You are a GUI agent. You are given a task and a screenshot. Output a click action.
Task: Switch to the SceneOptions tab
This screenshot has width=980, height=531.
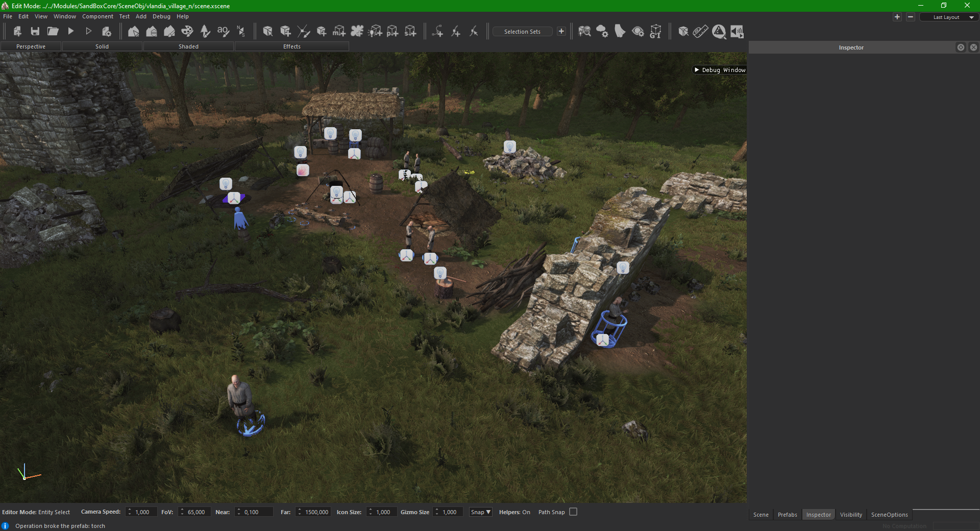tap(889, 515)
